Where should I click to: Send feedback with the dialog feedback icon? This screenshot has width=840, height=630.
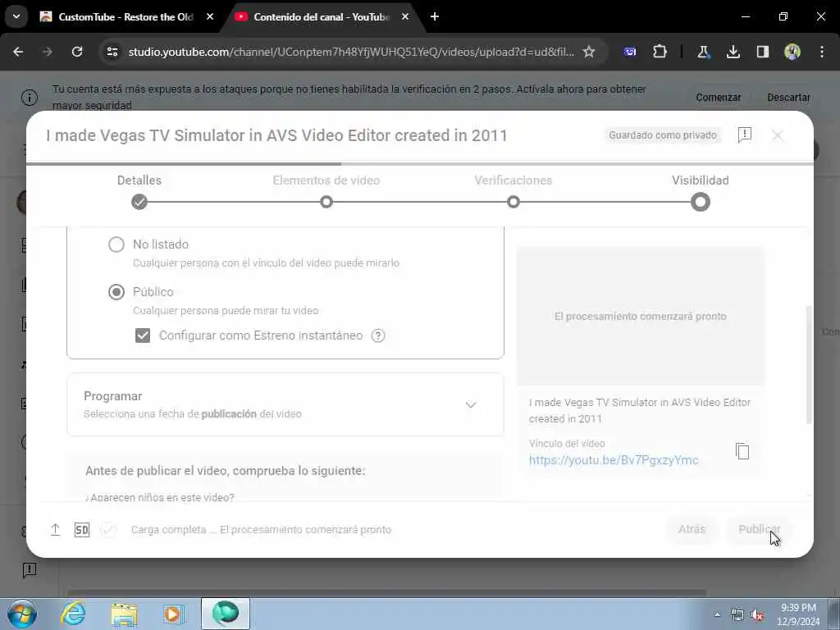[745, 135]
